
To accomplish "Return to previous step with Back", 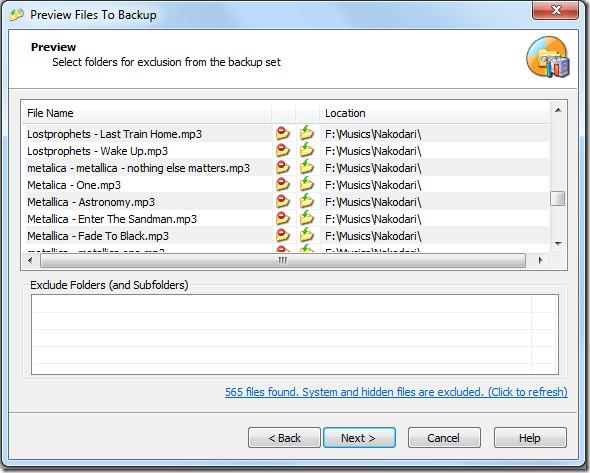I will point(284,438).
